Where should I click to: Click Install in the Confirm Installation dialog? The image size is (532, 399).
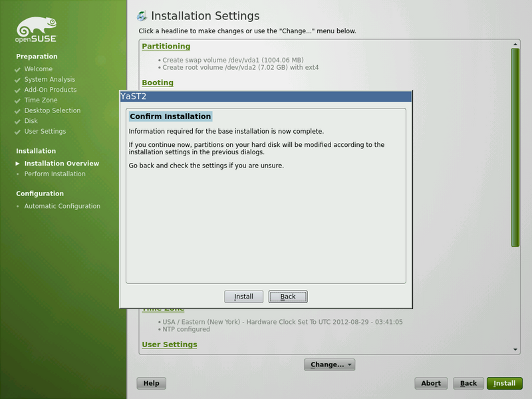pos(243,296)
